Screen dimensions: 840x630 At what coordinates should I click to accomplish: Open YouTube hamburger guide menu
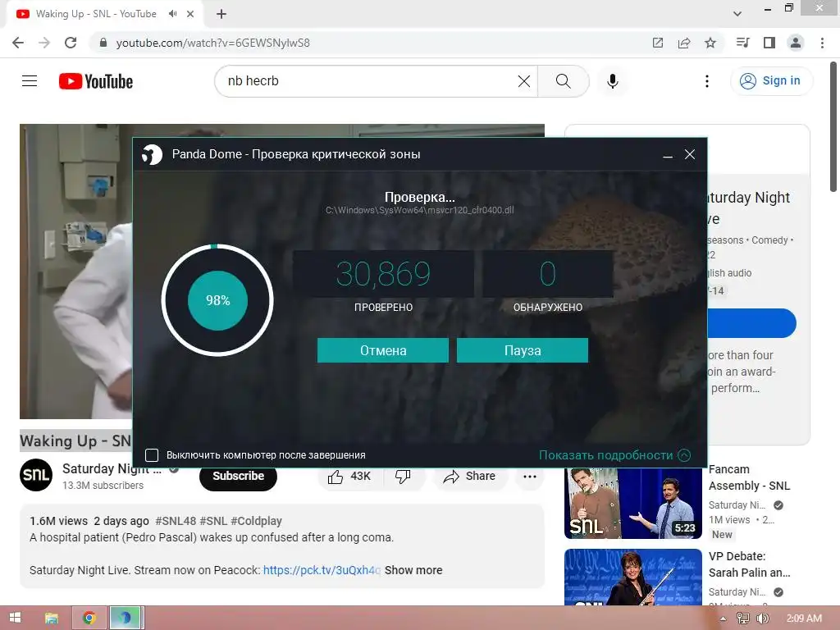(30, 81)
